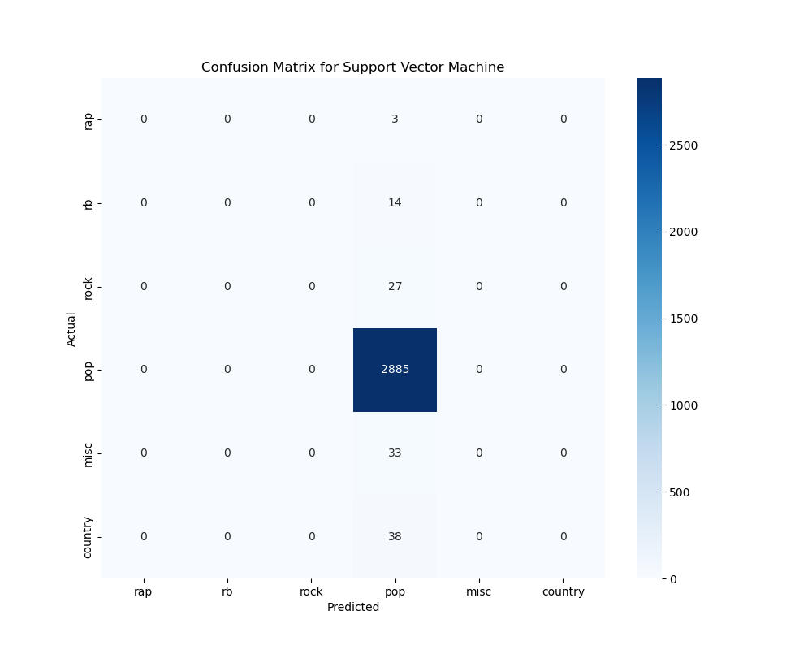Click the 'rb' label on the y-axis
The image size is (812, 650).
(x=88, y=203)
